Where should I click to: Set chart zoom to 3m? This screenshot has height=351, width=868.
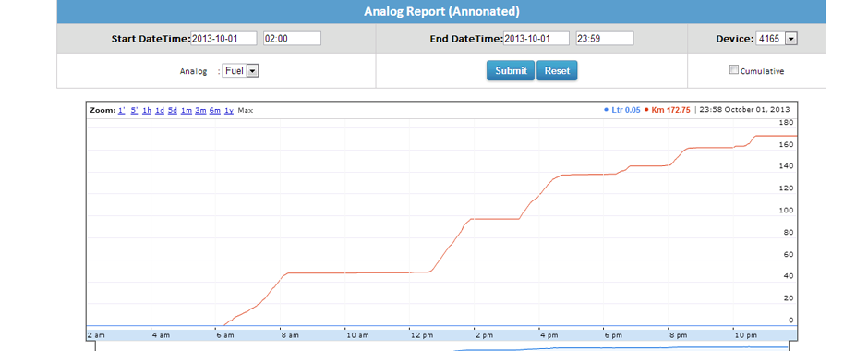pyautogui.click(x=200, y=110)
